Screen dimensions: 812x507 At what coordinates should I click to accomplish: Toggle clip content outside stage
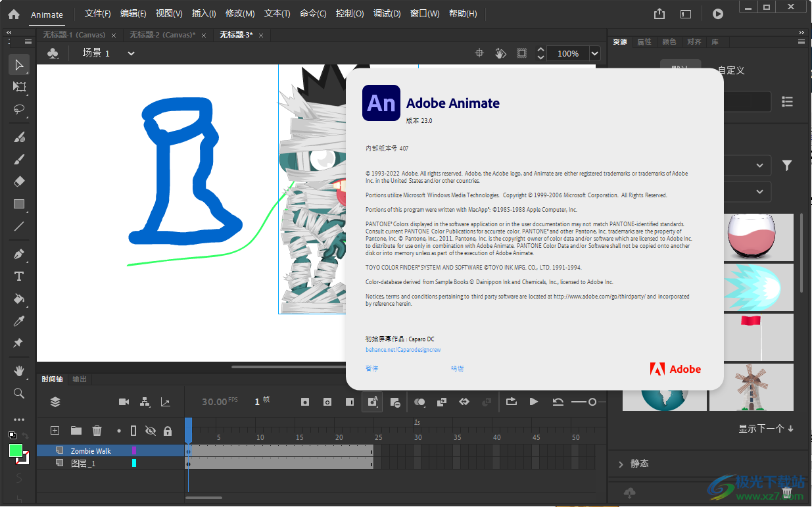(x=521, y=53)
